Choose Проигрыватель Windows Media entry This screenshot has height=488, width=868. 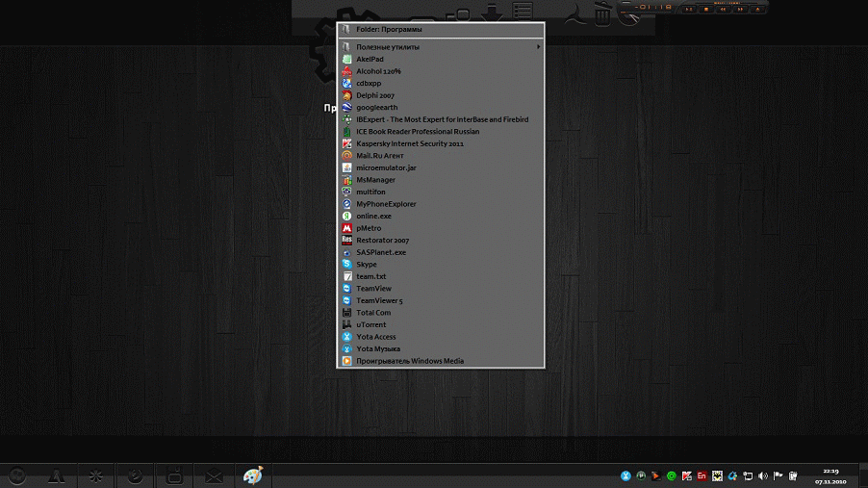pos(409,362)
